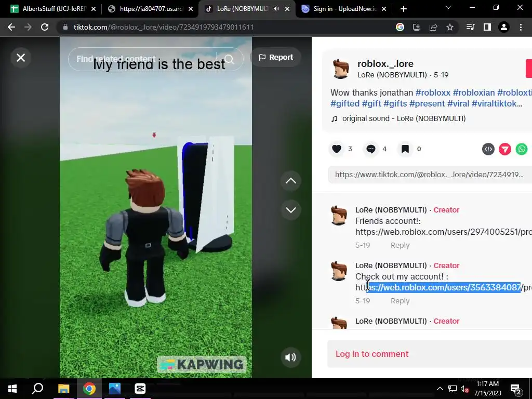Image resolution: width=532 pixels, height=399 pixels.
Task: Click Log in to comment
Action: point(372,354)
